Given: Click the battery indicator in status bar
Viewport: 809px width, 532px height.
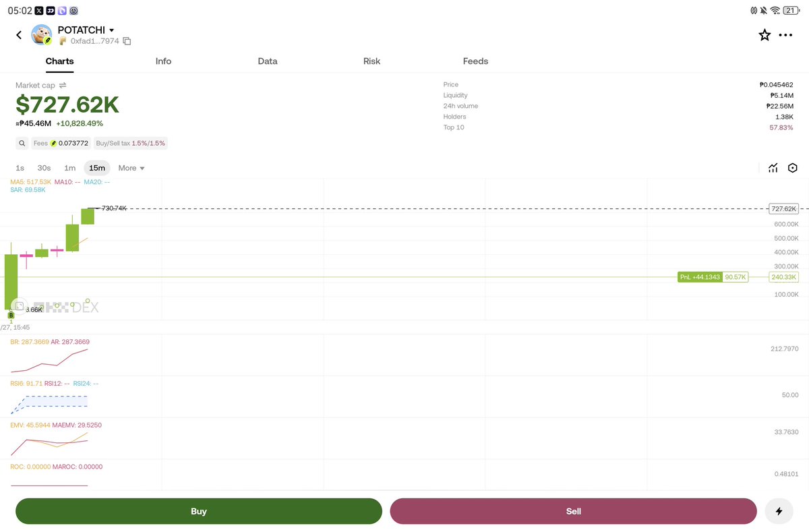Looking at the screenshot, I should click(x=790, y=11).
